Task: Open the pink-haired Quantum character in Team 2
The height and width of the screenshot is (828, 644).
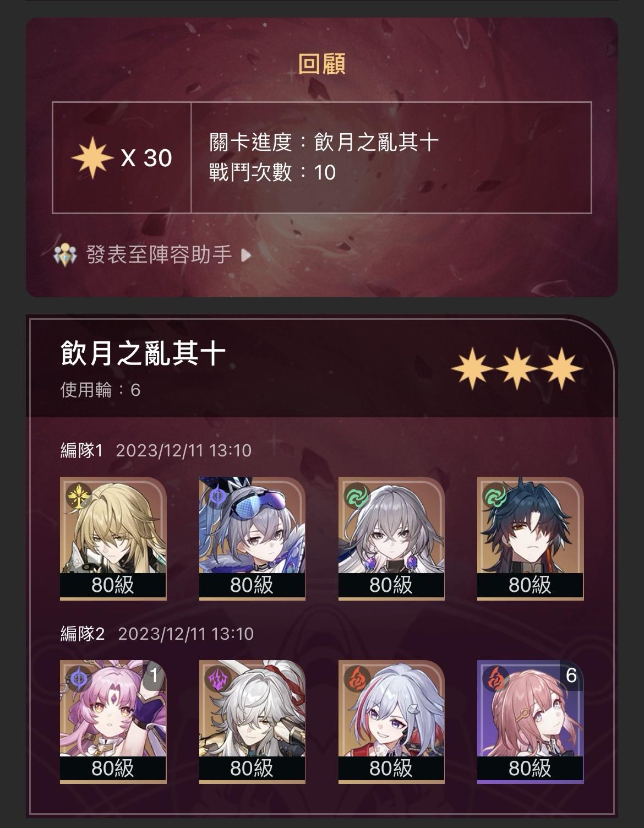Action: coord(113,722)
